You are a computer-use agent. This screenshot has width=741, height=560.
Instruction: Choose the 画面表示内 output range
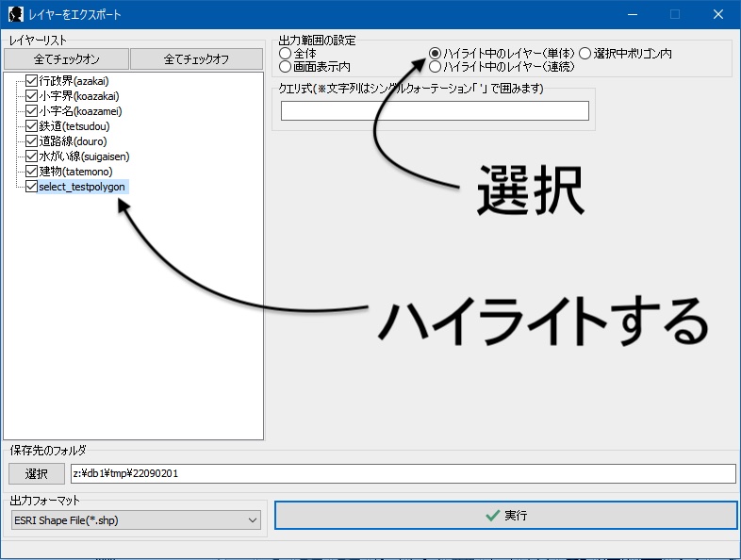tap(286, 67)
